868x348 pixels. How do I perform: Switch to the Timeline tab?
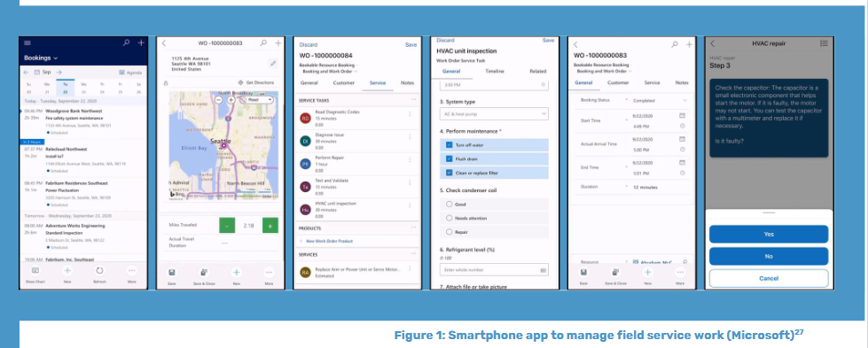495,72
